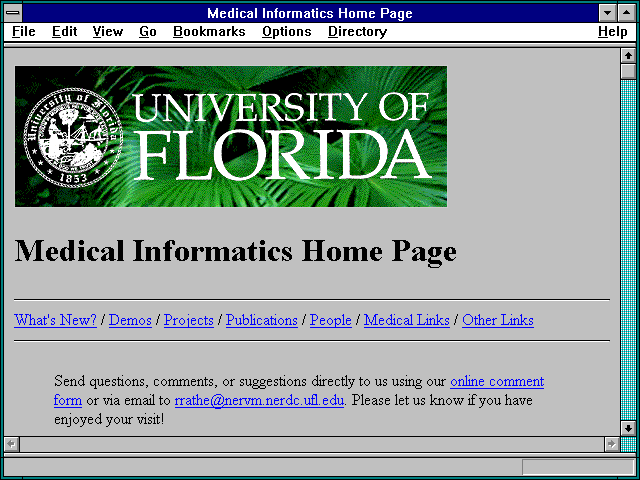The image size is (640, 480).
Task: Go to the Projects link
Action: point(189,320)
